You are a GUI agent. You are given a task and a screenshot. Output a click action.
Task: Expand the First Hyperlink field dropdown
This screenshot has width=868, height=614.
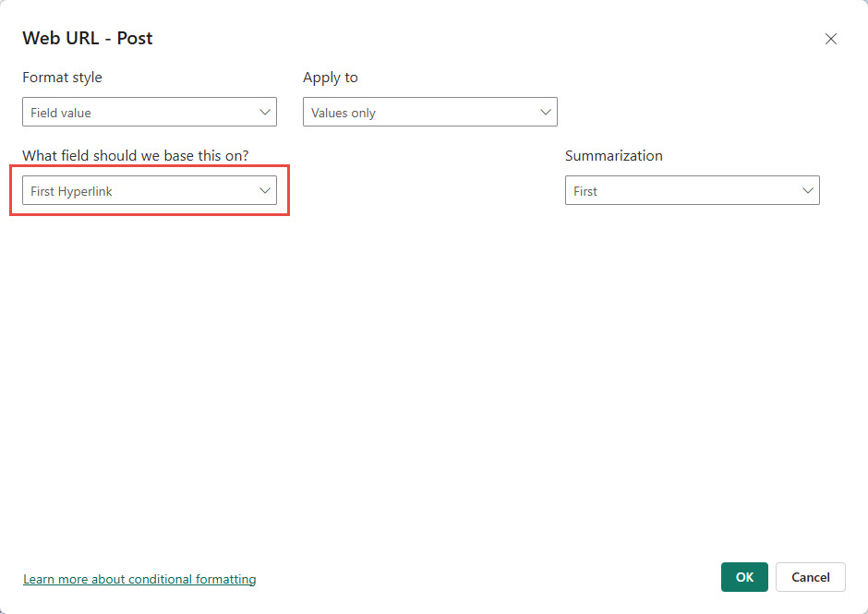(149, 191)
